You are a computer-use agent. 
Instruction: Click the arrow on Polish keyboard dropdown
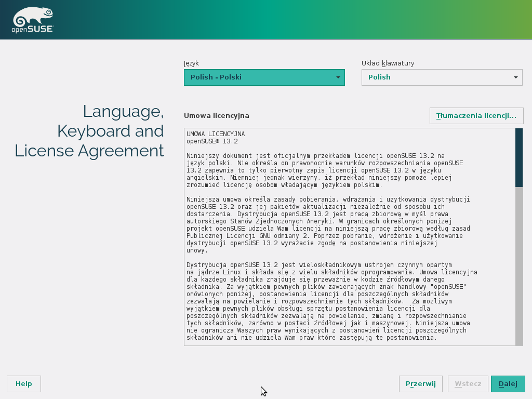[515, 77]
